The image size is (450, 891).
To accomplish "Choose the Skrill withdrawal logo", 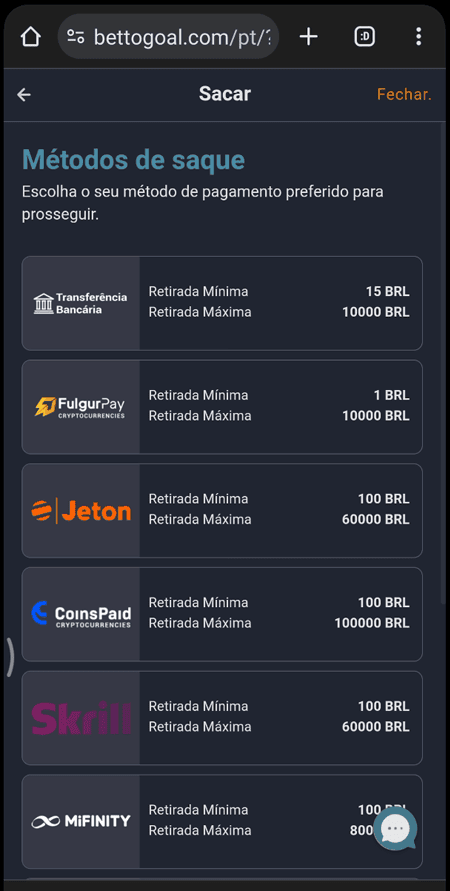I will [81, 718].
